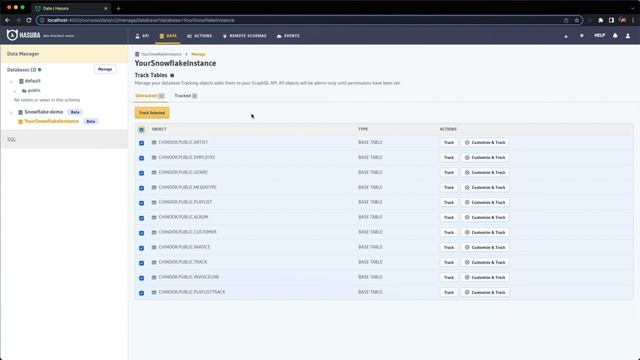This screenshot has height=360, width=640.
Task: Open the Remote Schemas tab
Action: point(244,36)
